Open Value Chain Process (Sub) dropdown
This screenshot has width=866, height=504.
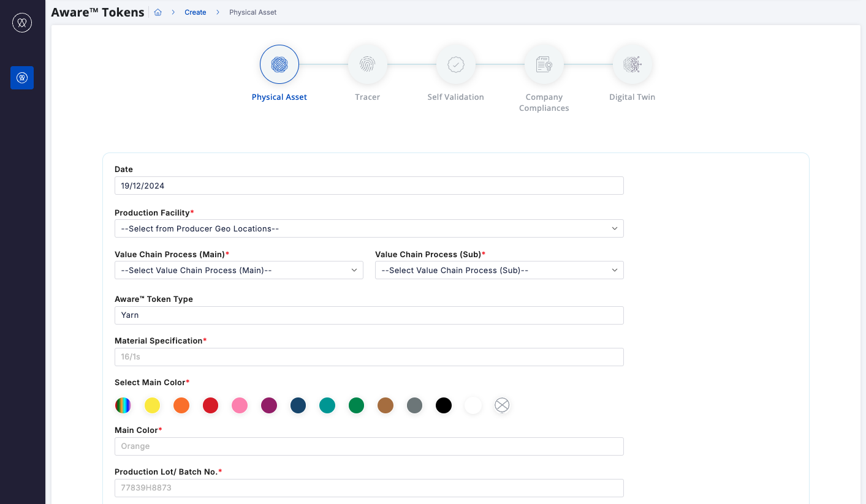[x=499, y=270]
